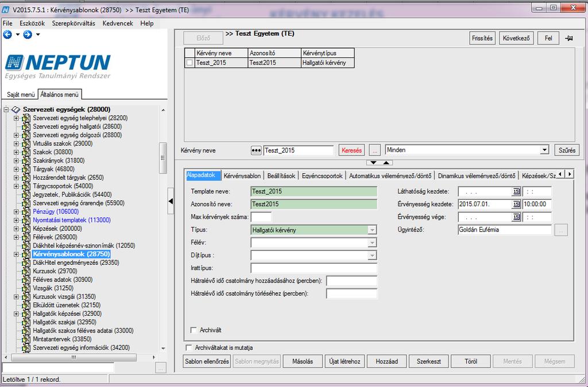Click the icon beside Vizsgák (31250)
Screen dimensions: 588x387
click(26, 288)
